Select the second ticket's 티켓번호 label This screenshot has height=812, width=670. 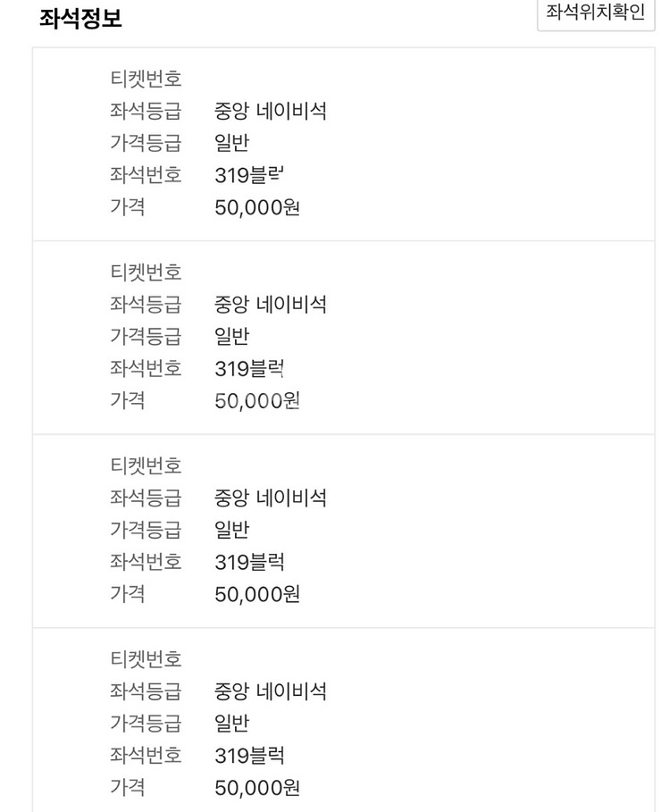coord(146,272)
